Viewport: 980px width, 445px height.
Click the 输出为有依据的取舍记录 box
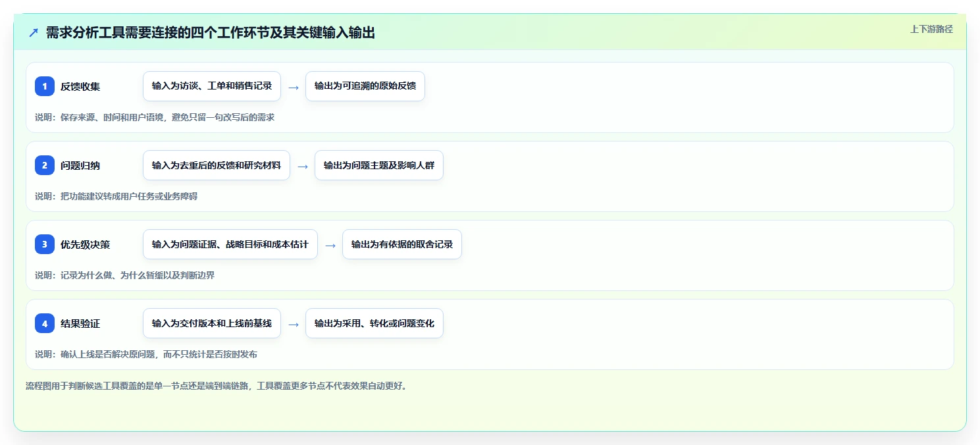coord(402,244)
